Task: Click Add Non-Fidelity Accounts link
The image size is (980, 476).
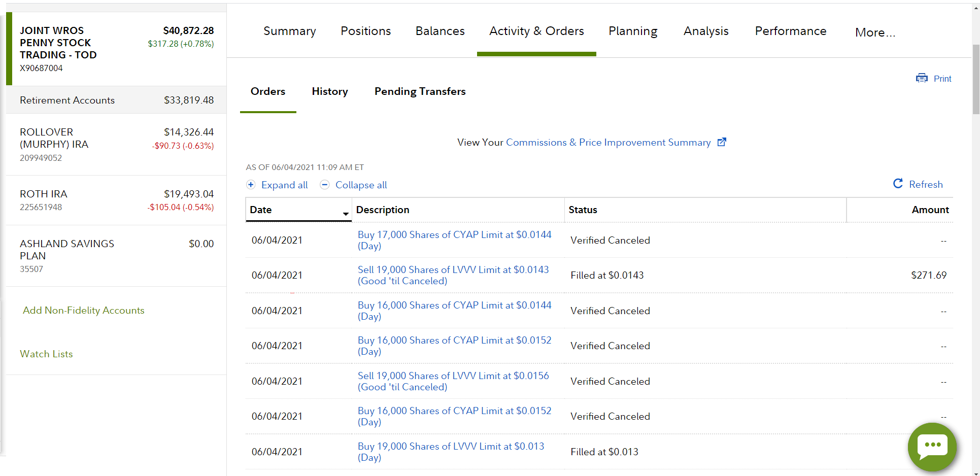Action: click(84, 310)
